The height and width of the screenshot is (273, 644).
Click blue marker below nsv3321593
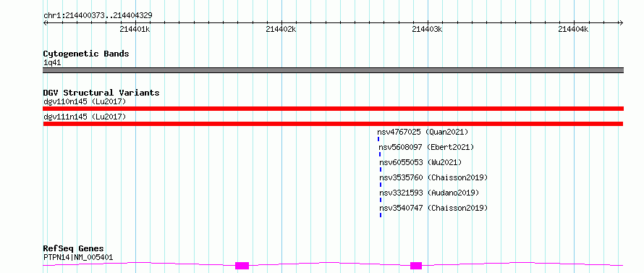click(381, 200)
